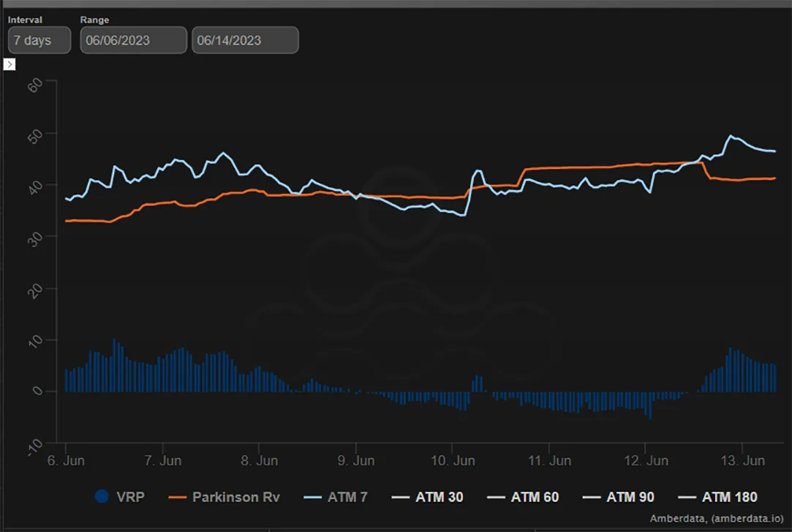Click the 60 y-axis label

[x=35, y=85]
